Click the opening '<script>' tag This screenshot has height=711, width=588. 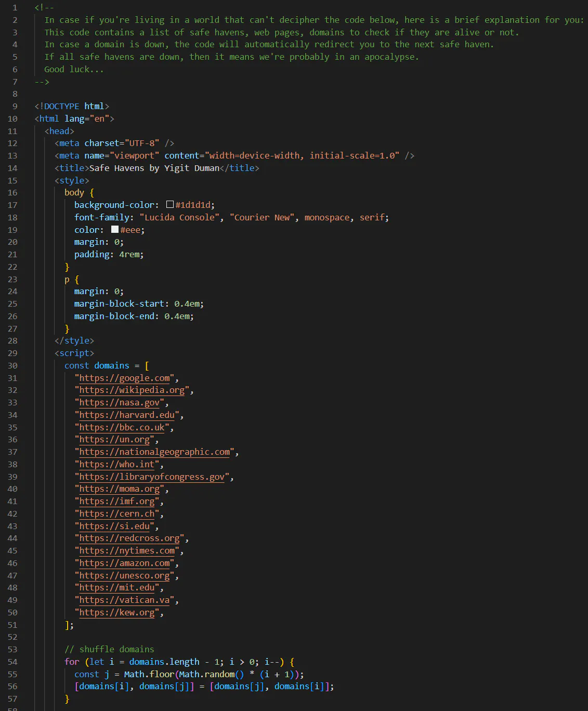coord(74,353)
